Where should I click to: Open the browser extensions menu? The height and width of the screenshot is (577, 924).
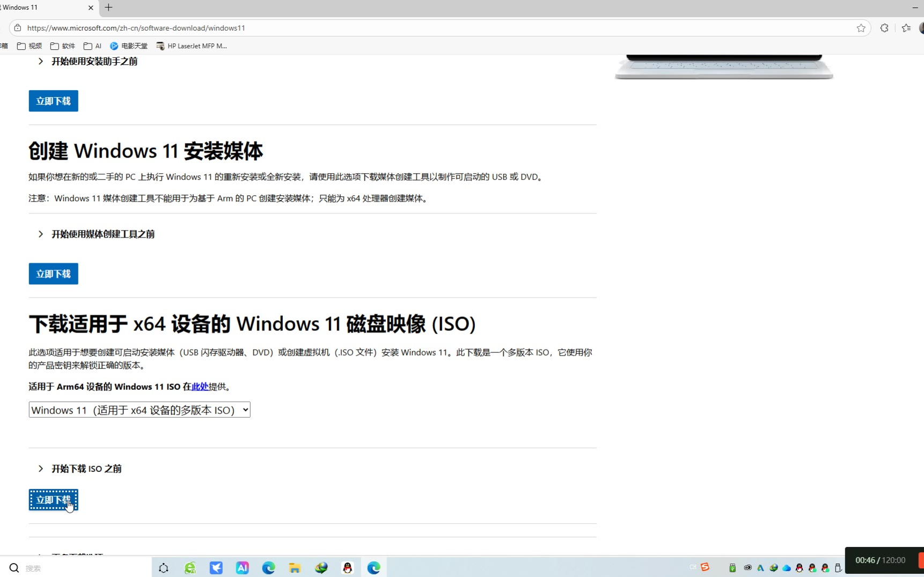(x=884, y=28)
